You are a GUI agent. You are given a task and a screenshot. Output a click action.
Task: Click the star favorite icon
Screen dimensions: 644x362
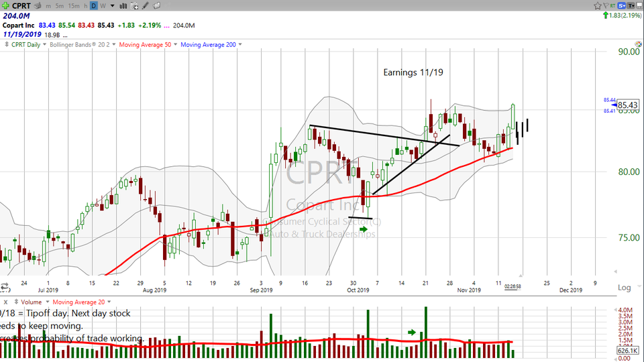click(598, 5)
